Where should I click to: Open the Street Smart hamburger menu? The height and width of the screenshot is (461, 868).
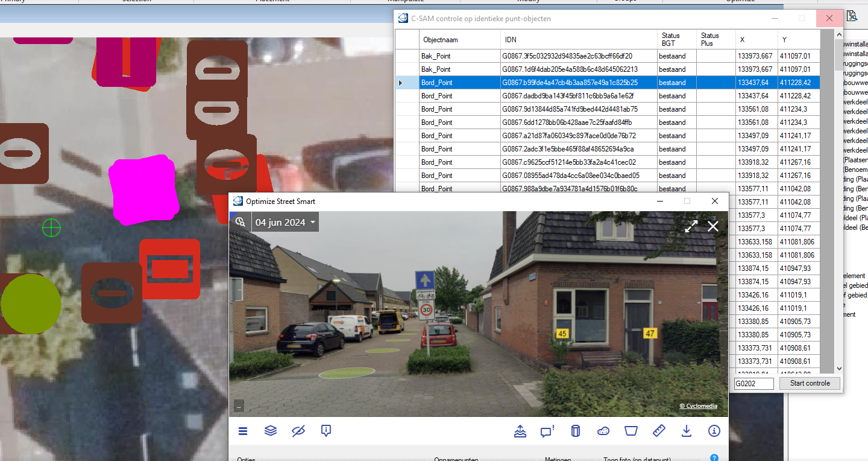pyautogui.click(x=243, y=431)
